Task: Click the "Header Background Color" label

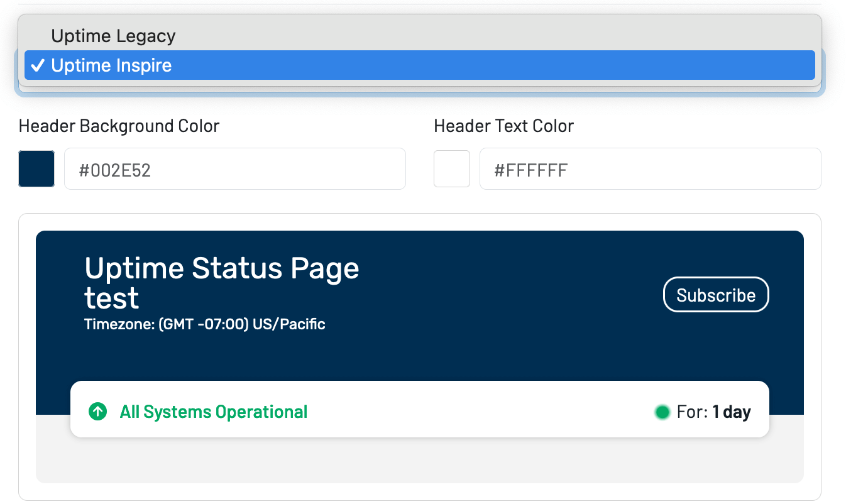Action: click(119, 126)
